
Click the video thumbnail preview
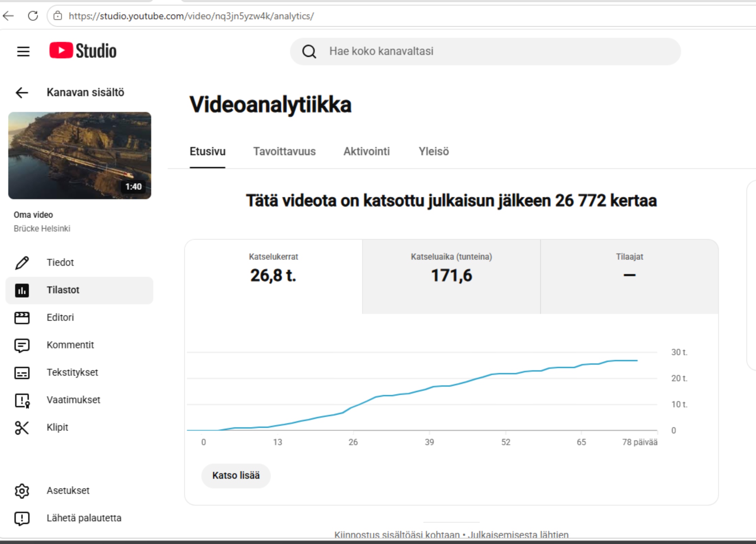80,156
